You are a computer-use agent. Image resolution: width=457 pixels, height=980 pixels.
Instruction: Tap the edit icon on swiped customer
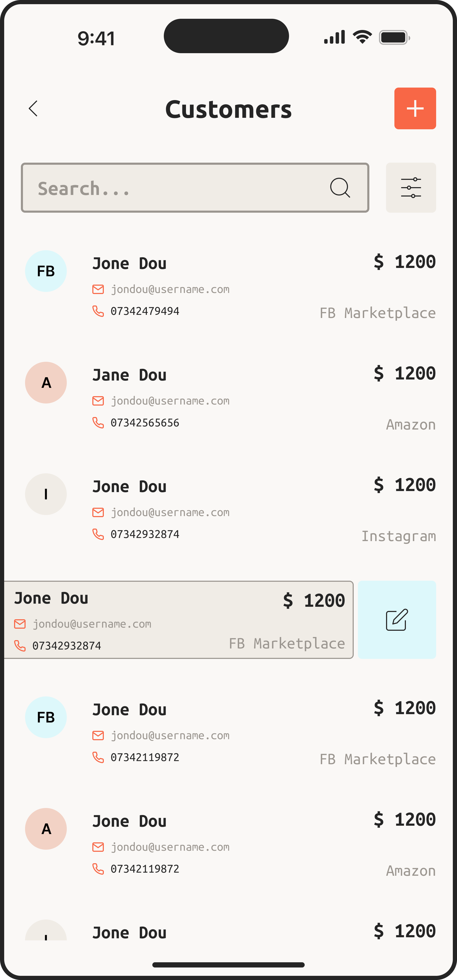[397, 620]
